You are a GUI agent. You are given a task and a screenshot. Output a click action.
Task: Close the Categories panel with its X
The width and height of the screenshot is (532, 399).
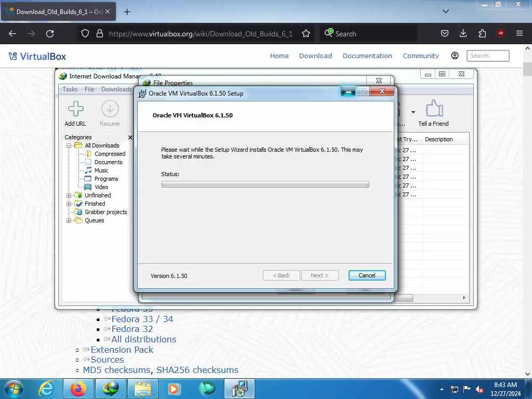coord(130,137)
